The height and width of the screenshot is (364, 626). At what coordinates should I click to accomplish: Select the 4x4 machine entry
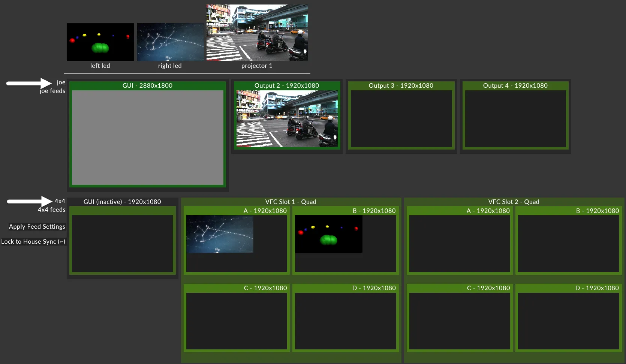pos(59,201)
